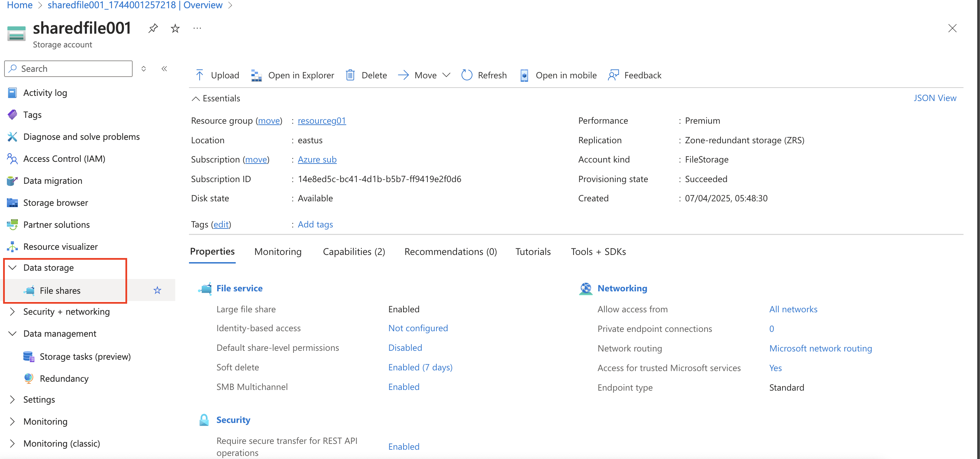Screen dimensions: 980x459
Task: Open File shares in sidebar
Action: (60, 291)
